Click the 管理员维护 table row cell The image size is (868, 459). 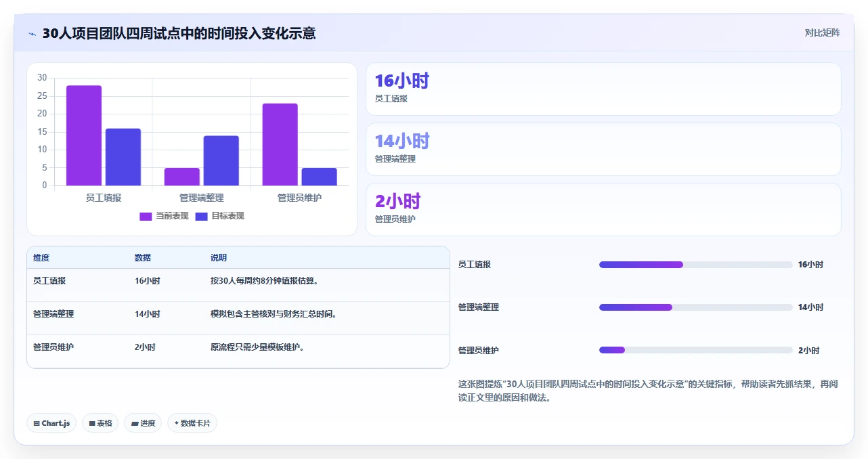53,347
